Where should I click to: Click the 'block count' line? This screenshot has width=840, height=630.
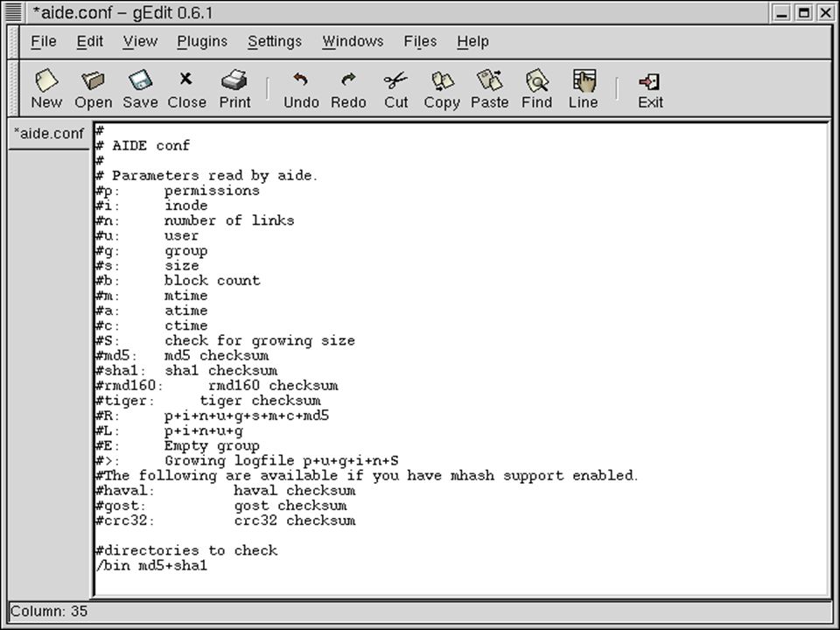pos(178,281)
